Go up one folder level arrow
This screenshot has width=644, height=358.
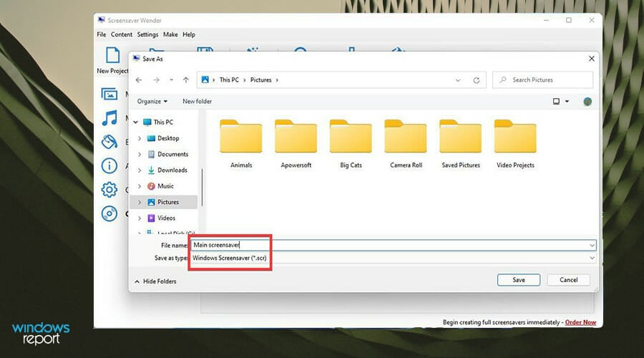(186, 80)
